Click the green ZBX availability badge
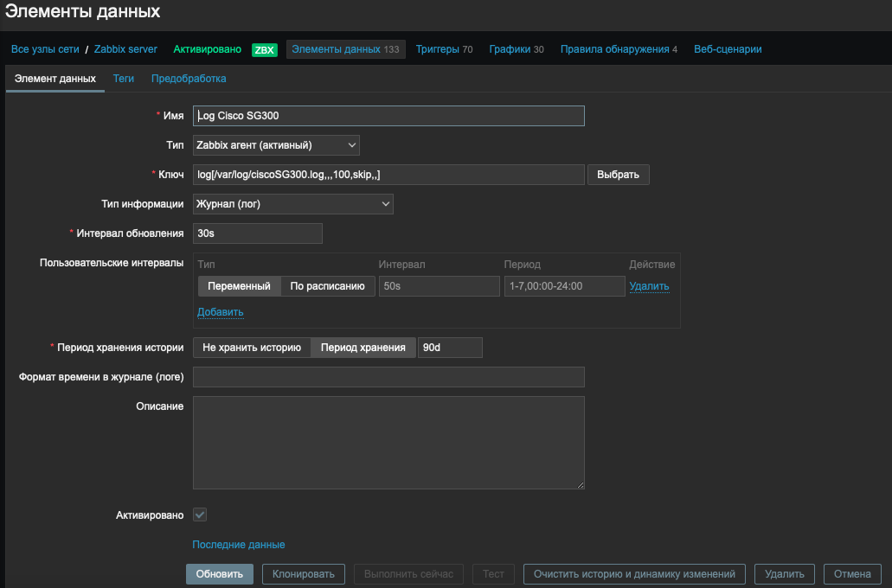 pos(264,49)
